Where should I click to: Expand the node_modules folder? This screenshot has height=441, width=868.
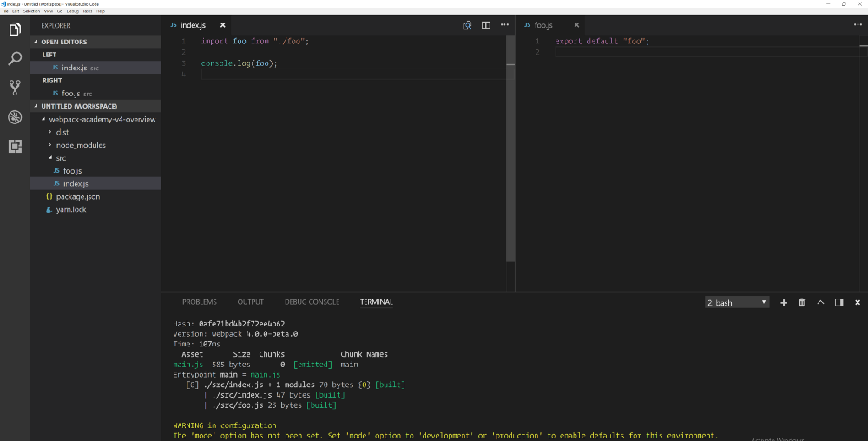95,145
